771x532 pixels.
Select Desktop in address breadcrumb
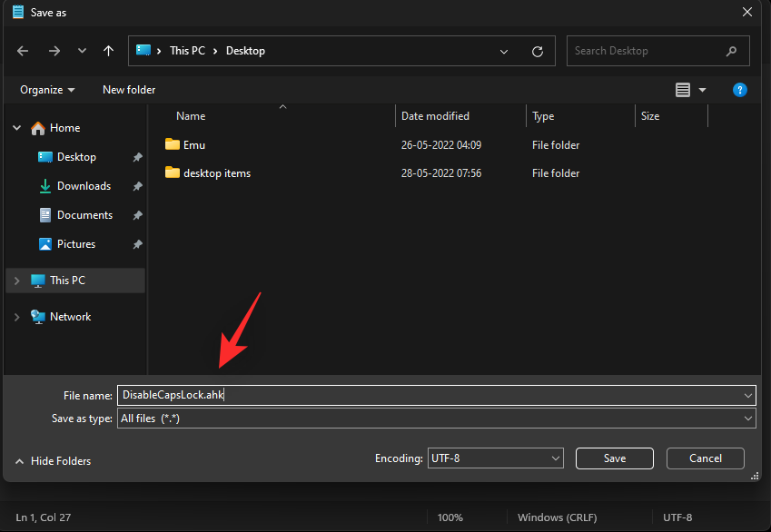(x=245, y=51)
